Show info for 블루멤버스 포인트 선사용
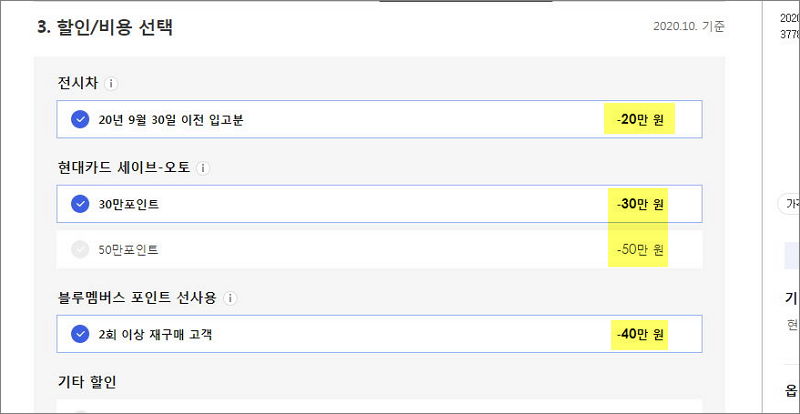The height and width of the screenshot is (414, 800). [231, 298]
